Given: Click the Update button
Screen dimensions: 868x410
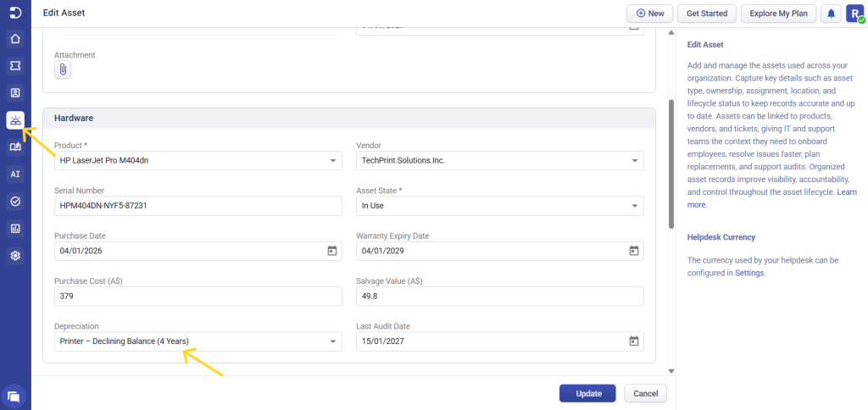Looking at the screenshot, I should pyautogui.click(x=587, y=393).
